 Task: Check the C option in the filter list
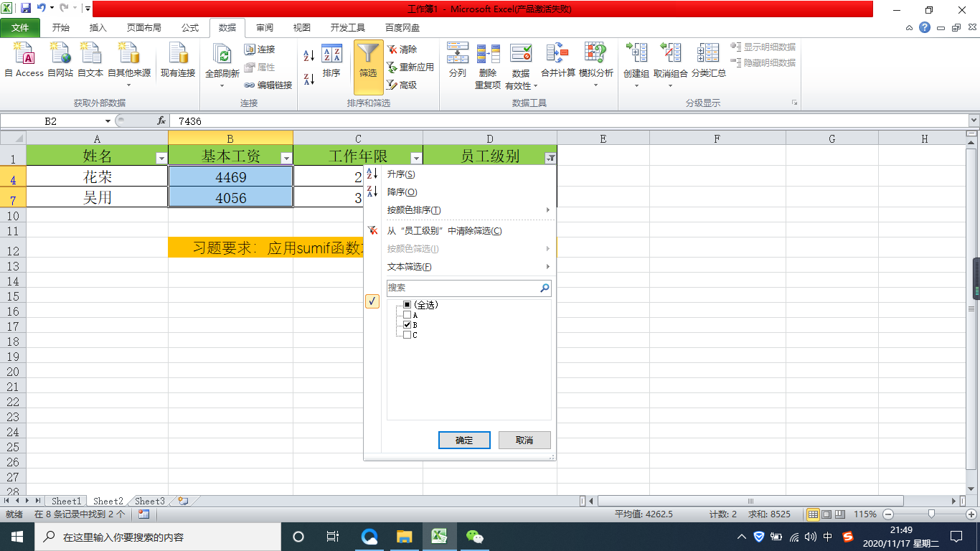[407, 335]
